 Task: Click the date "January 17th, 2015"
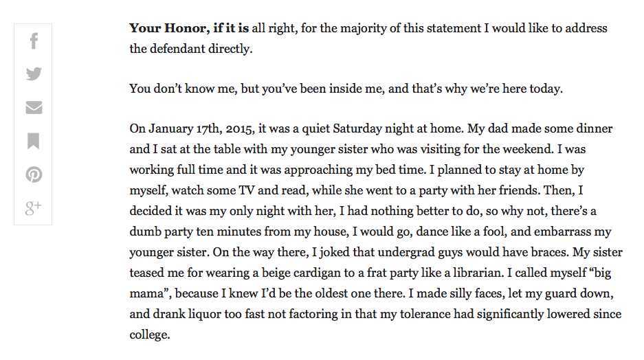pos(201,129)
